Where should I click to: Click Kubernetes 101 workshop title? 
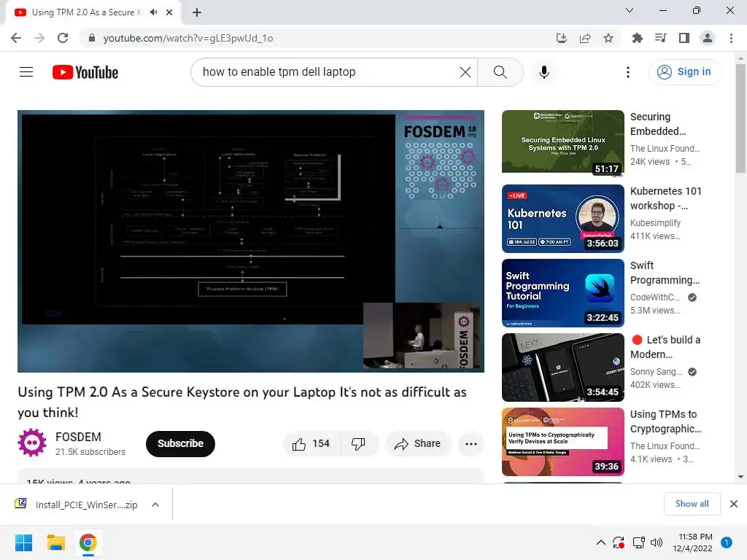click(666, 198)
